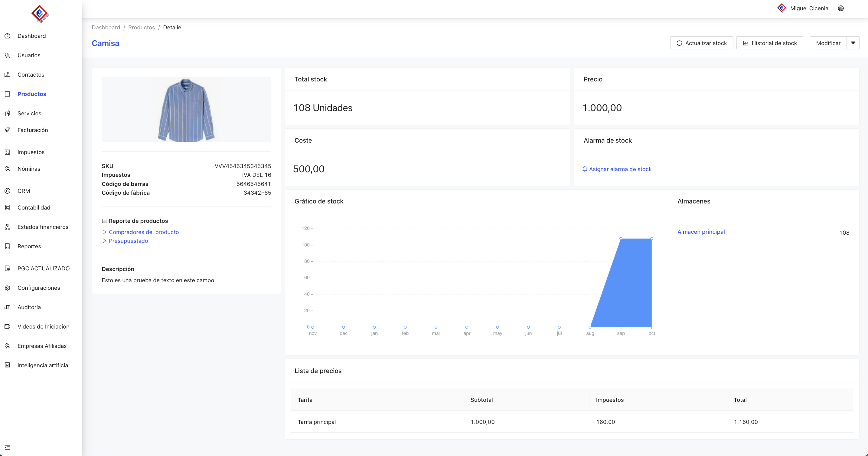Click the Estados financieros hierarchy icon

8,227
